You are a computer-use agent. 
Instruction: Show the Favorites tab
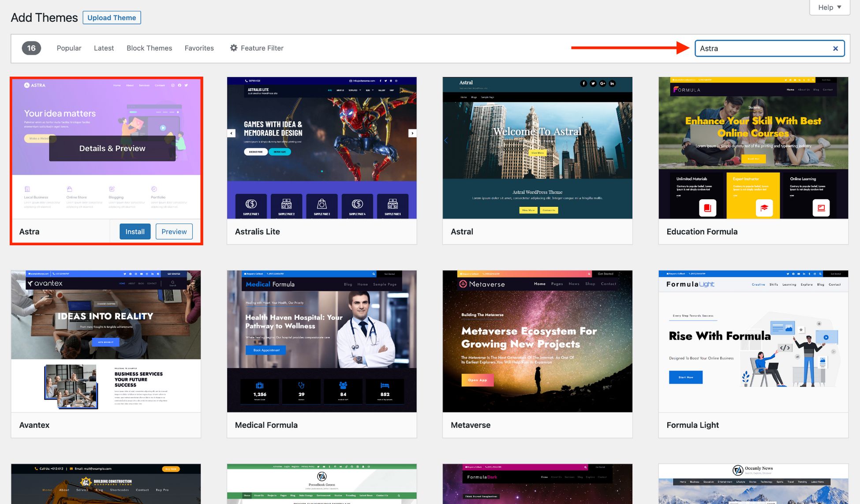(199, 48)
